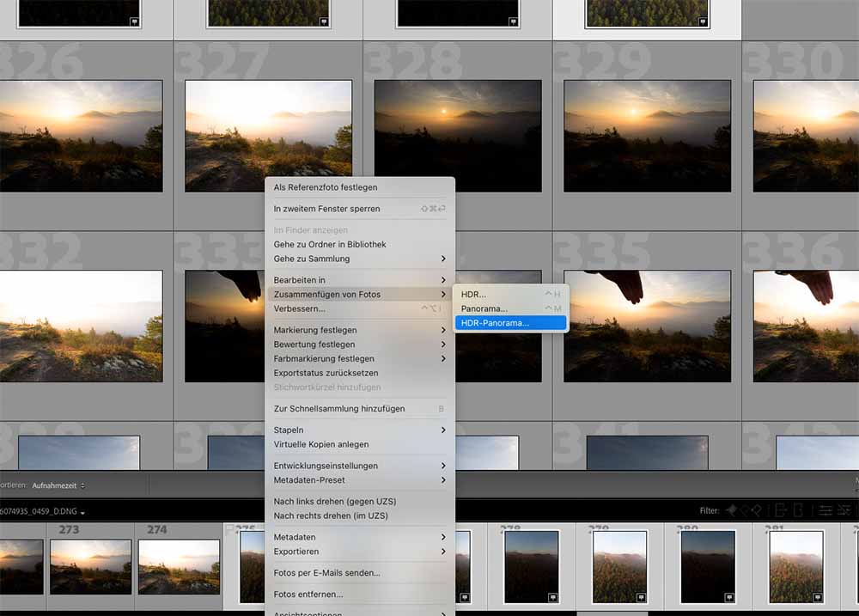Click the first filter sliders icon
The width and height of the screenshot is (859, 616).
825,510
